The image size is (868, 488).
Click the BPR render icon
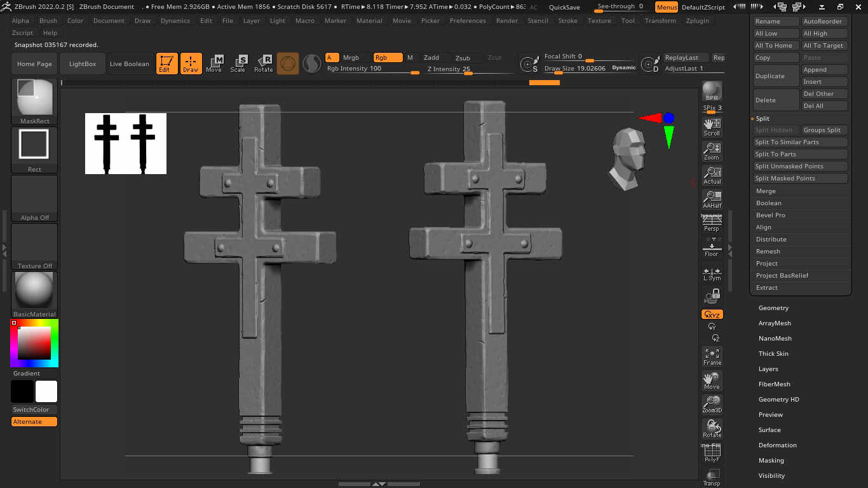(712, 91)
